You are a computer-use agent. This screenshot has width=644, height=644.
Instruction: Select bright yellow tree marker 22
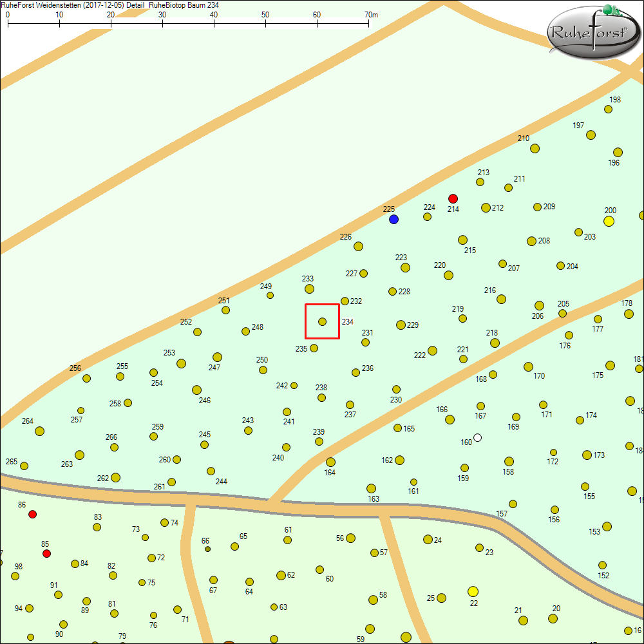tap(473, 591)
